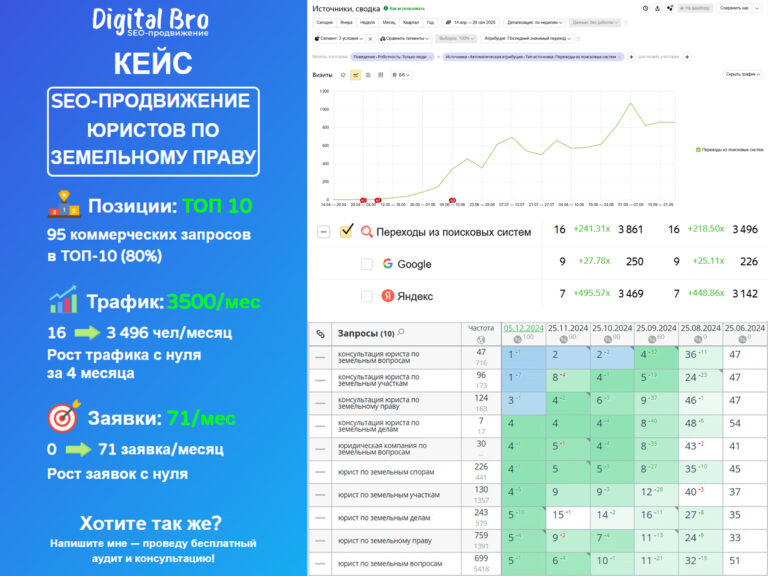Collapse the Переходы из поисковых систем group
Screen dimensions: 768x576
pos(323,231)
